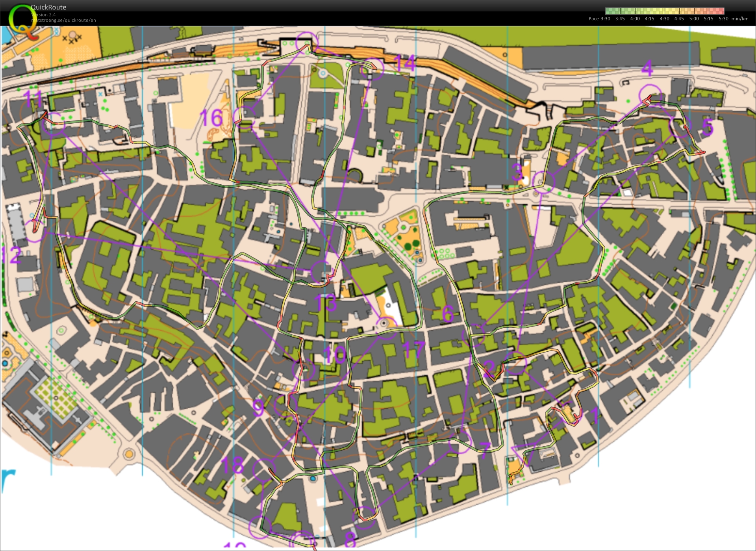Click the control number 8 label
This screenshot has width=756, height=551.
pos(350,539)
